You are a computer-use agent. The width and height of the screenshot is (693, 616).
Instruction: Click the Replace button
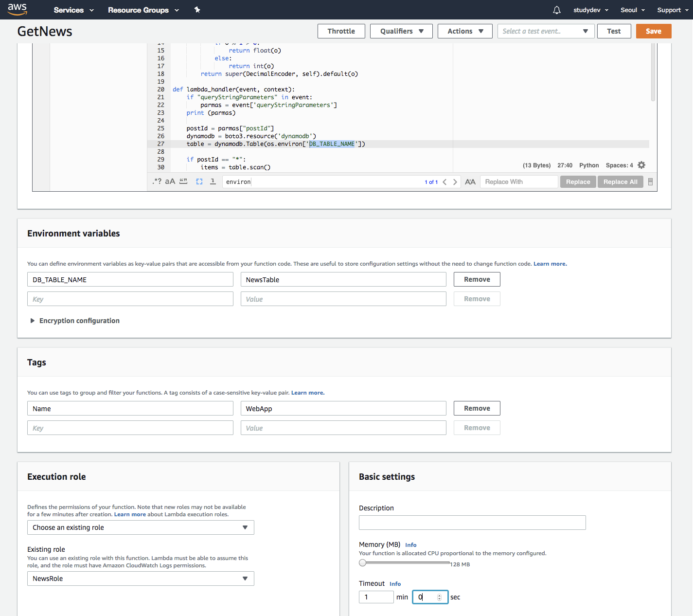tap(578, 182)
